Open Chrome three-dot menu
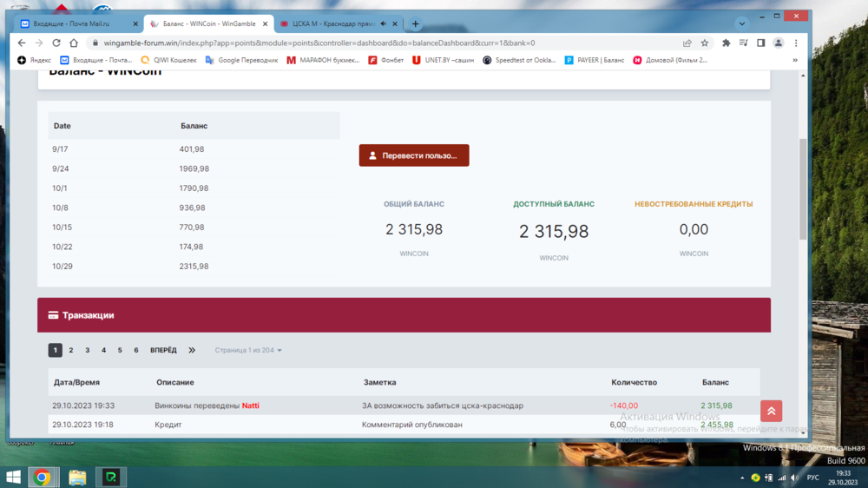Screen dimensions: 868x488 pyautogui.click(x=796, y=43)
